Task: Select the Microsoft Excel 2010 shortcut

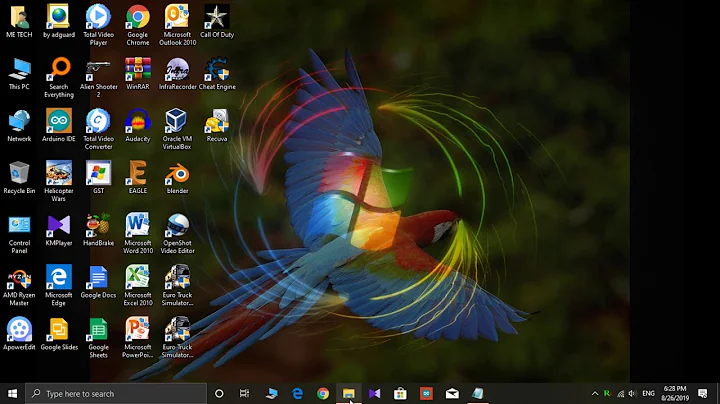Action: (x=138, y=286)
